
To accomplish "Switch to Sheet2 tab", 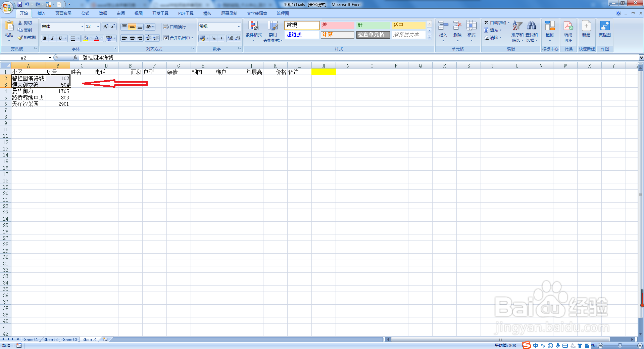I will tap(51, 340).
